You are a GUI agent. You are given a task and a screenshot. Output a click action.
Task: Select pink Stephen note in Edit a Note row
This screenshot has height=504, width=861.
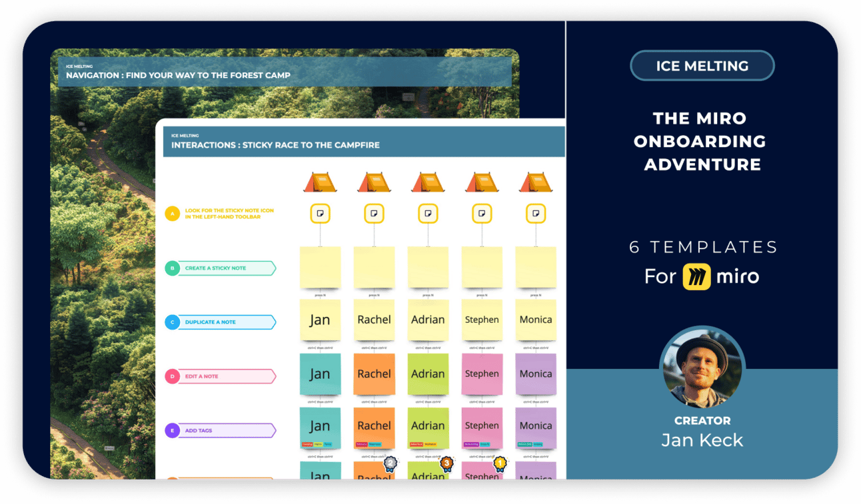(482, 374)
